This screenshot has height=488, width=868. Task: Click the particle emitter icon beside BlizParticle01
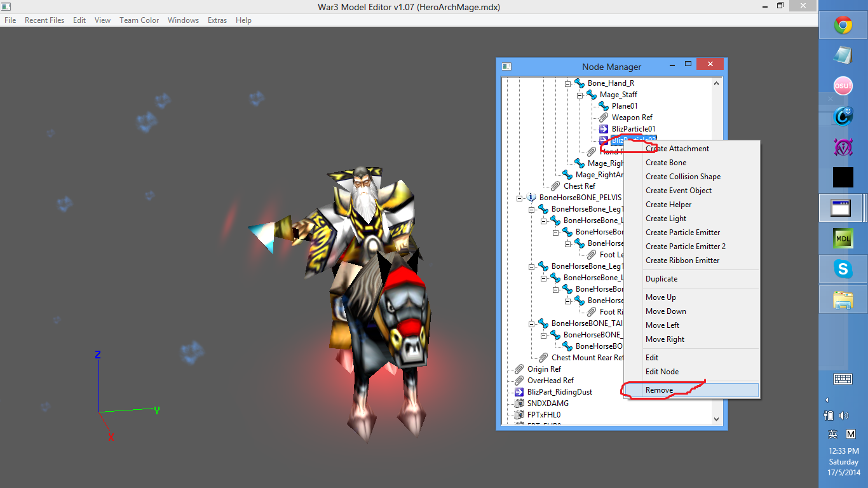604,129
